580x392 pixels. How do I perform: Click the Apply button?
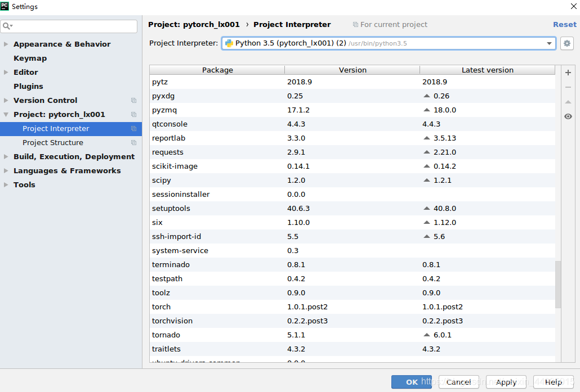pyautogui.click(x=506, y=382)
